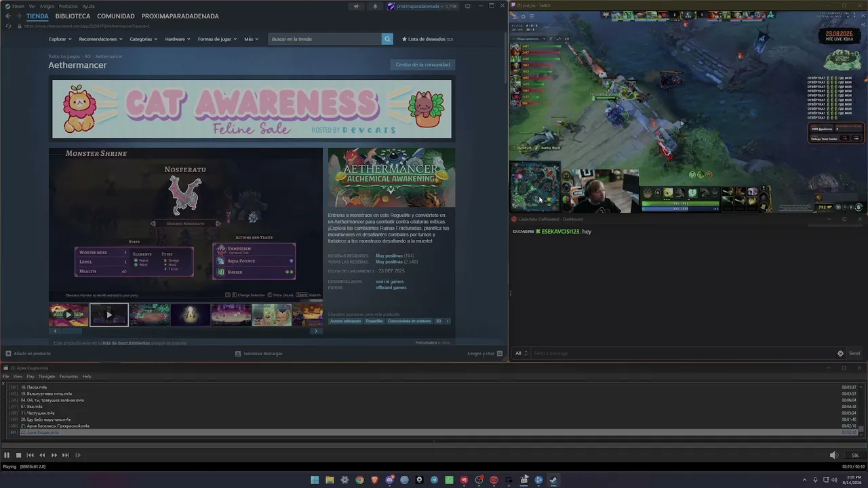The width and height of the screenshot is (868, 488).
Task: Open Telegram from the taskbar
Action: click(x=434, y=480)
